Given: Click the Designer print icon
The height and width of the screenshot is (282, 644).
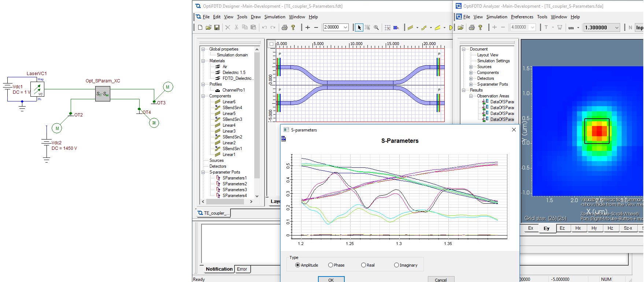Looking at the screenshot, I should point(285,27).
